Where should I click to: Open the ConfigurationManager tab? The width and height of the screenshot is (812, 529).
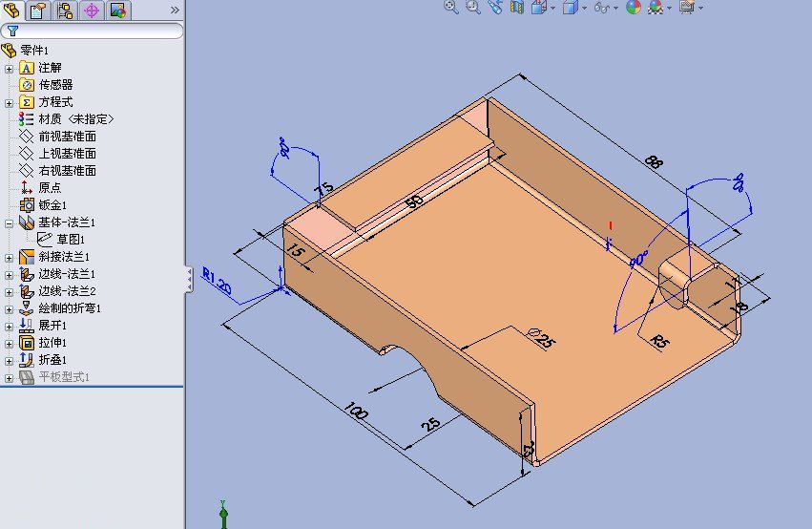pos(65,11)
